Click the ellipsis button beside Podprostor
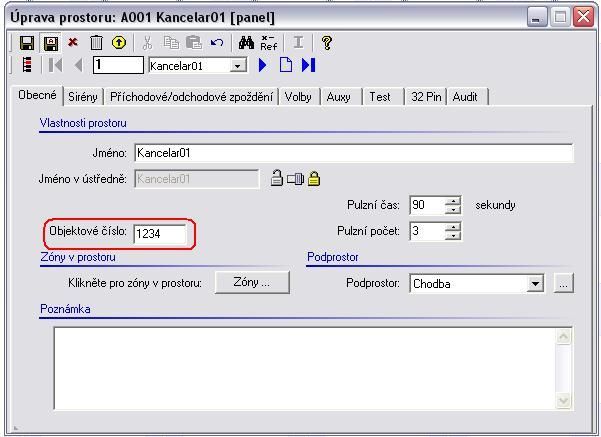 point(563,284)
